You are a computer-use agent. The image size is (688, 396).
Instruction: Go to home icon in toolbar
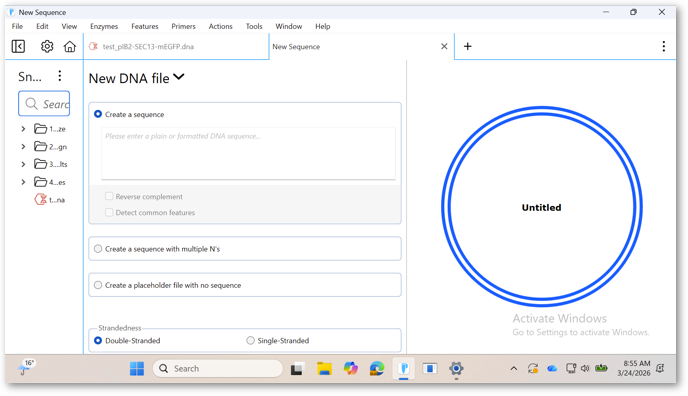70,46
